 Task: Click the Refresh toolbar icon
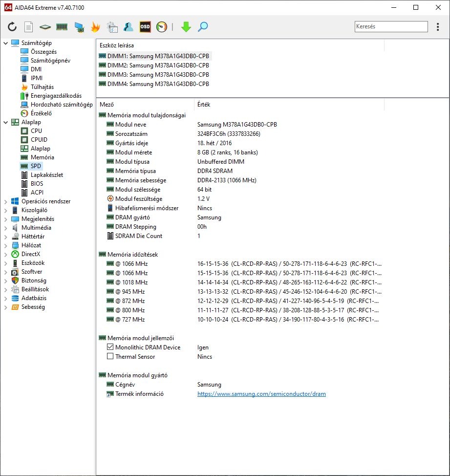point(12,27)
